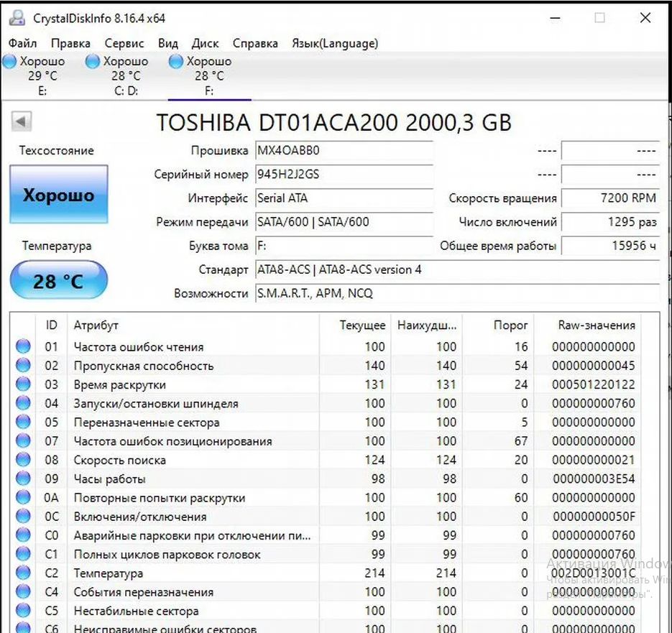The height and width of the screenshot is (633, 672).
Task: Click blue health orb of disk F:
Action: pos(175,62)
